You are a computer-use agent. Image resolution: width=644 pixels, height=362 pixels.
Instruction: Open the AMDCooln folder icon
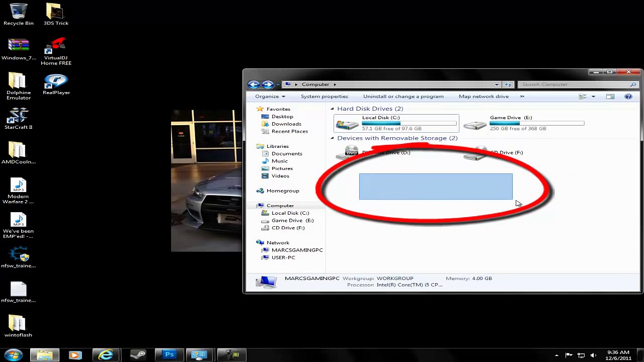tap(19, 153)
